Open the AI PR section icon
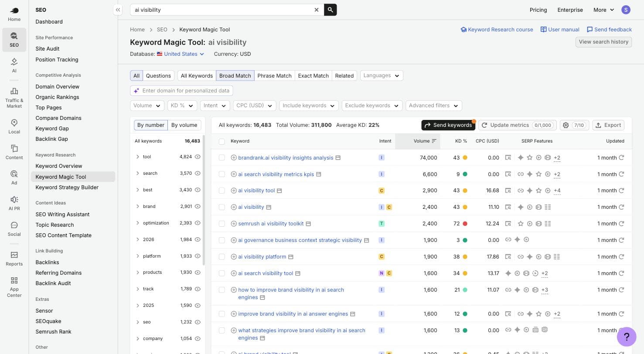 click(x=14, y=203)
